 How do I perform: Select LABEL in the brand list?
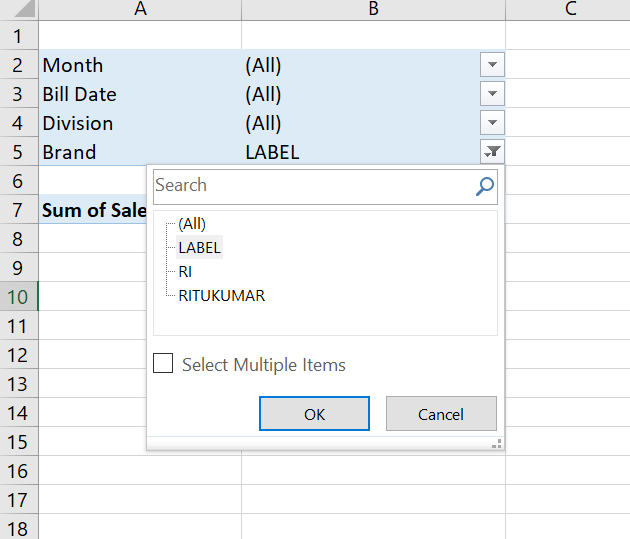pos(199,247)
